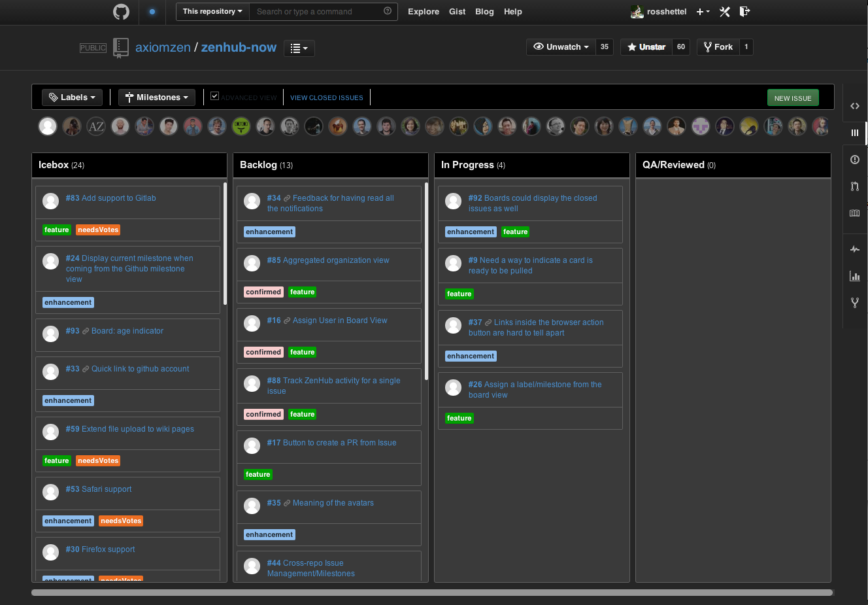Screen dimensions: 868x605
Task: Open issue #26 Assign a label/milestone
Action: point(535,390)
